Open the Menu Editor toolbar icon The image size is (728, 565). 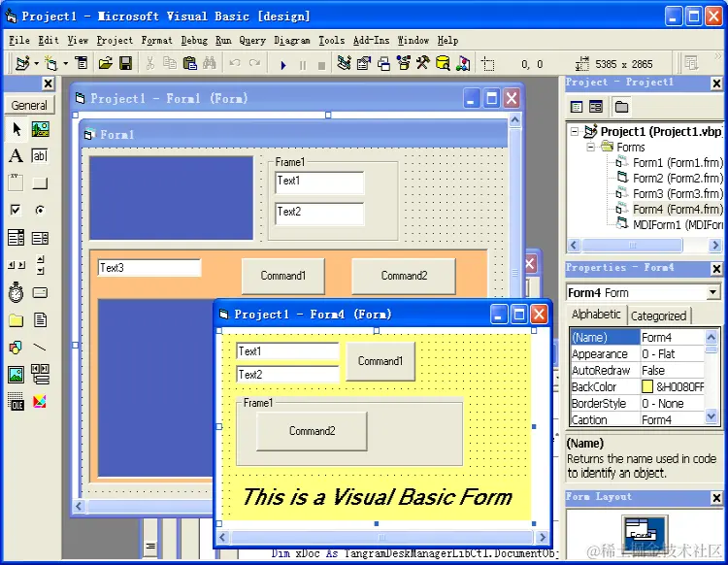(x=82, y=63)
